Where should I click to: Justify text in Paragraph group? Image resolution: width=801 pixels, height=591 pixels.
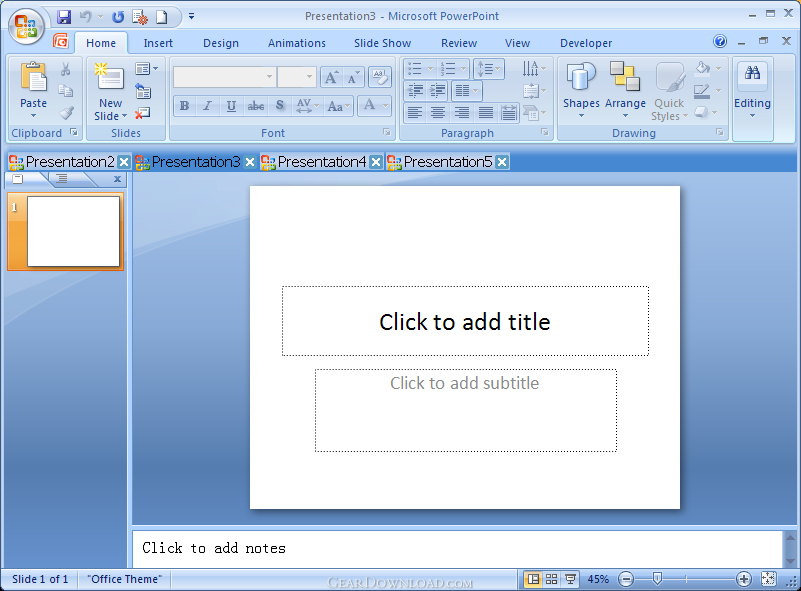pyautogui.click(x=485, y=112)
